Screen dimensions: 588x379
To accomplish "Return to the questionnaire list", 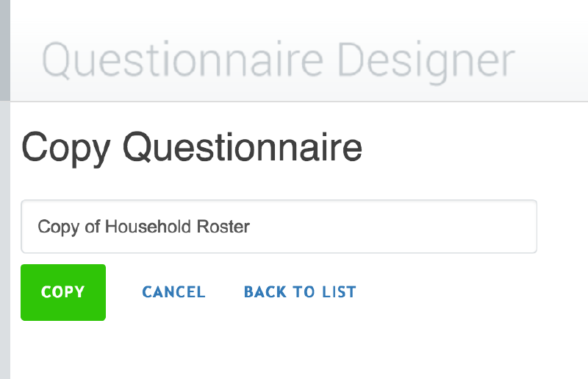I will 300,292.
